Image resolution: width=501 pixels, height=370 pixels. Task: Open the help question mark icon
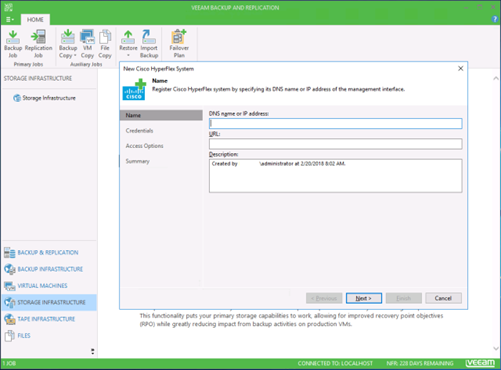tap(495, 19)
